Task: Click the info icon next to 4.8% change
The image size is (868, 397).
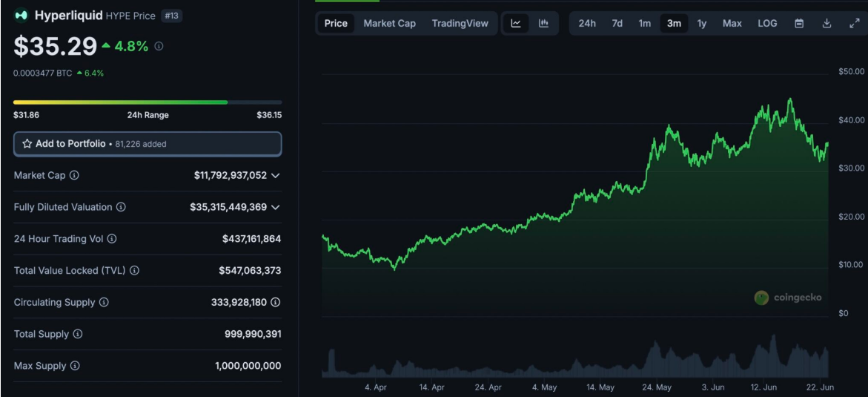Action: [159, 47]
